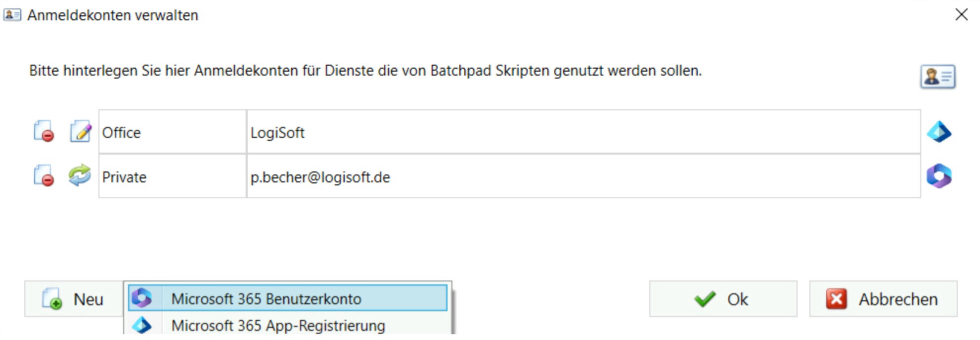
Task: Select the LogiSoft account value field
Action: 582,132
